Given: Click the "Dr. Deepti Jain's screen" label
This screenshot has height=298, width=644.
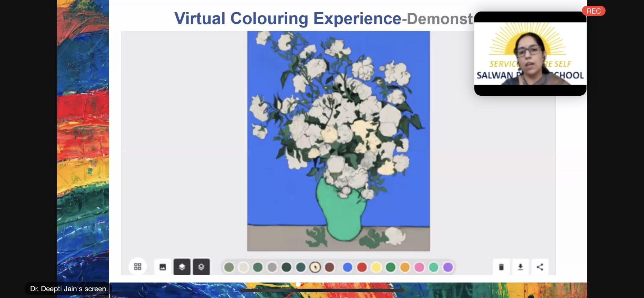Looking at the screenshot, I should tap(68, 289).
